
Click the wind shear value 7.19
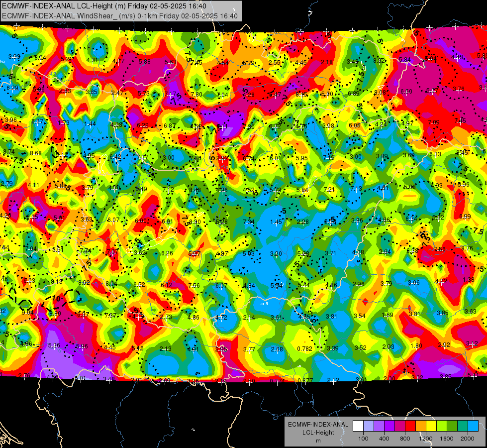tap(329, 157)
